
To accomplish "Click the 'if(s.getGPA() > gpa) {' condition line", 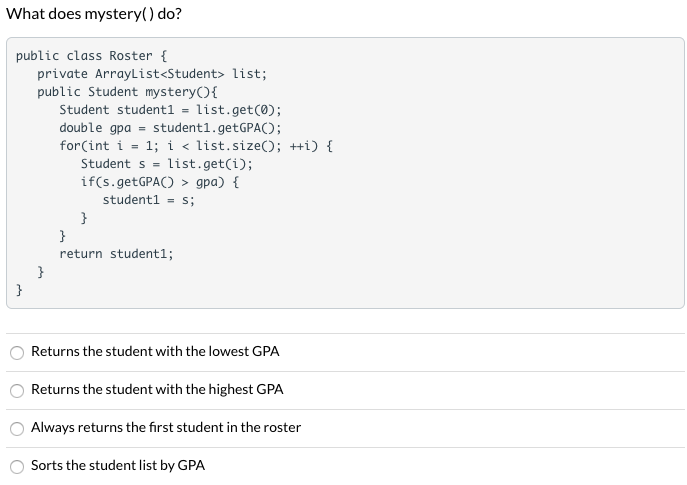I will click(160, 182).
